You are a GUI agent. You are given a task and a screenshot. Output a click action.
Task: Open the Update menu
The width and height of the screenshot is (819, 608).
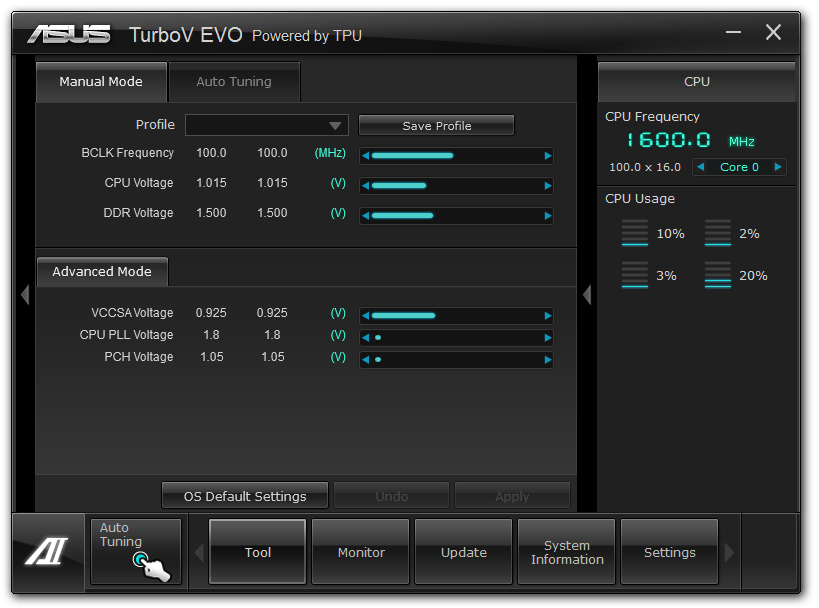coord(464,552)
